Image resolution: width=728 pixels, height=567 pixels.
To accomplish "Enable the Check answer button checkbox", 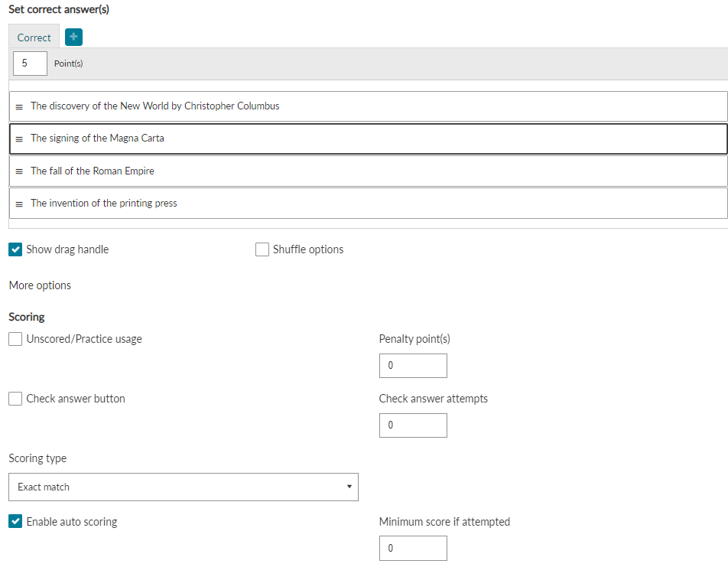I will click(15, 399).
